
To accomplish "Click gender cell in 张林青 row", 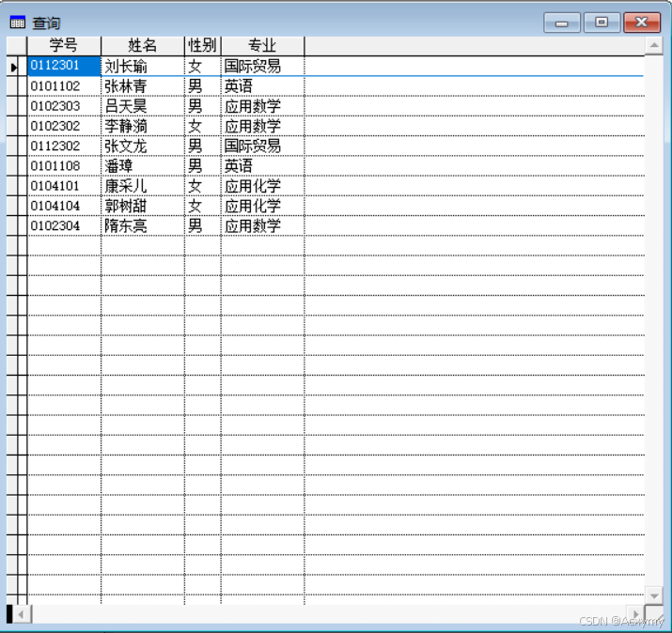I will pyautogui.click(x=203, y=86).
